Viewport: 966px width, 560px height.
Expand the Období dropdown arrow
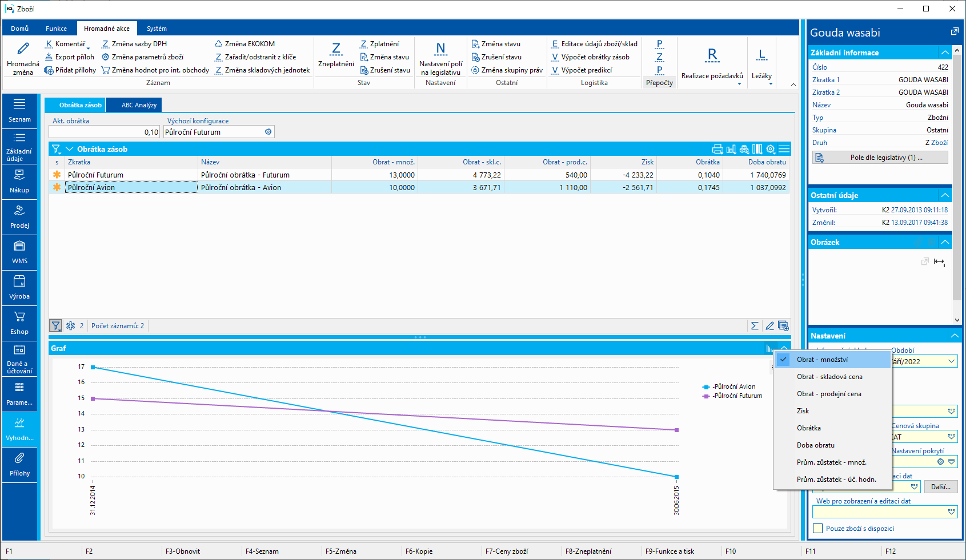951,361
